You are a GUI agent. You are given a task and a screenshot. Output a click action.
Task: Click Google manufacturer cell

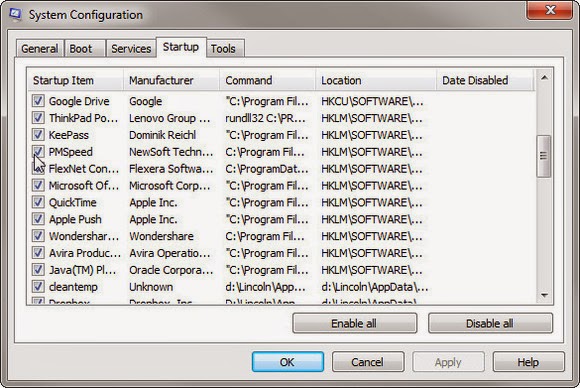145,101
